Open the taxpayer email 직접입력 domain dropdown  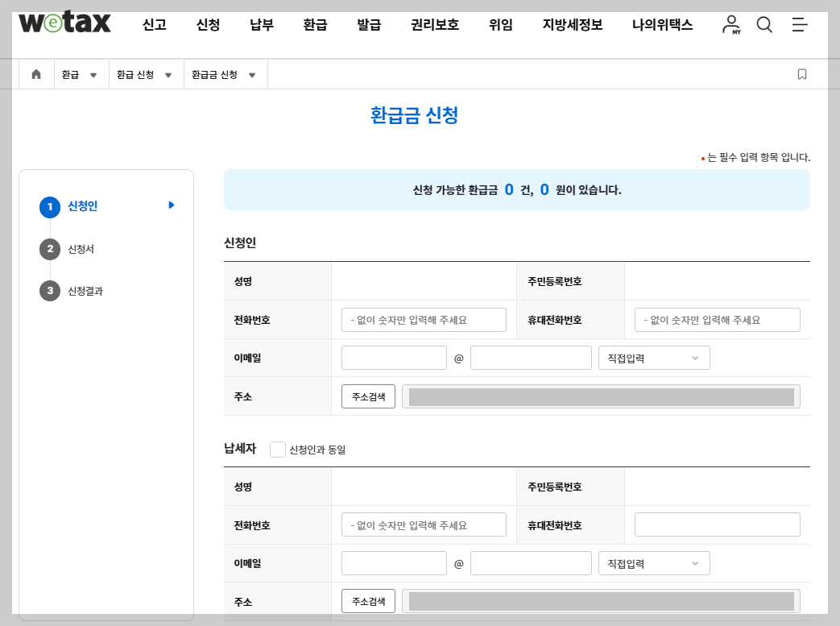(654, 562)
